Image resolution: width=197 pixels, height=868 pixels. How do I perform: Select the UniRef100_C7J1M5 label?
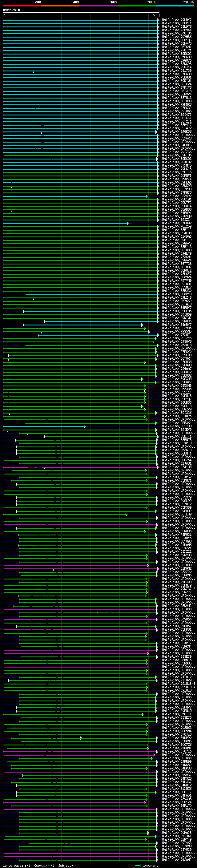click(177, 467)
